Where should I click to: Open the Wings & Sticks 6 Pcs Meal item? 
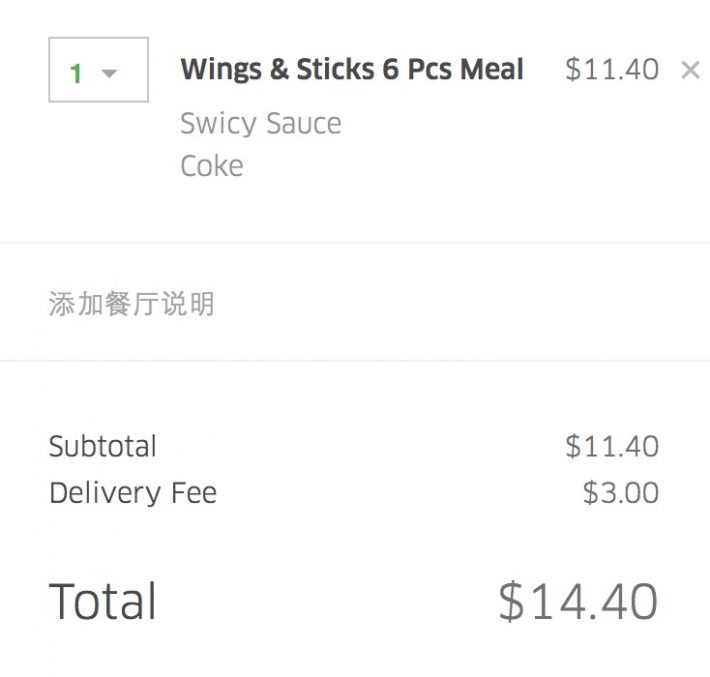351,70
